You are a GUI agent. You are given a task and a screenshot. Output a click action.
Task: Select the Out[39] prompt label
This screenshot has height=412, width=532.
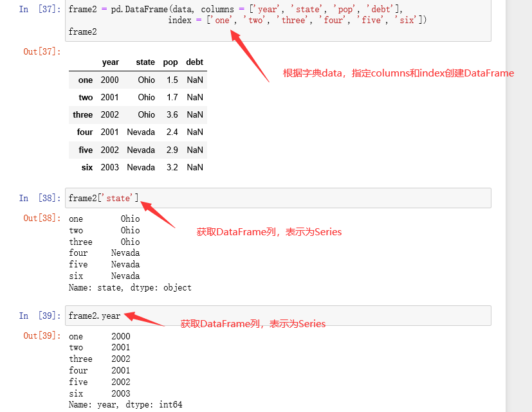[x=42, y=336]
